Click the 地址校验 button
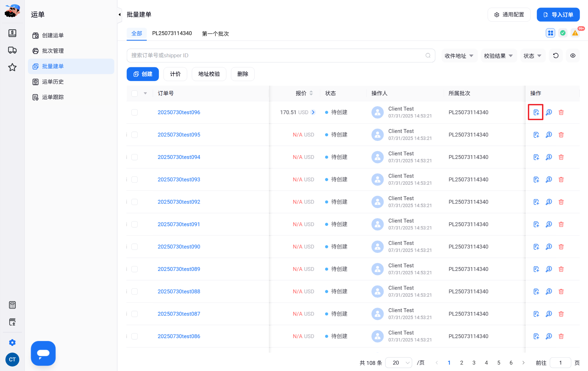588x371 pixels. pos(209,74)
